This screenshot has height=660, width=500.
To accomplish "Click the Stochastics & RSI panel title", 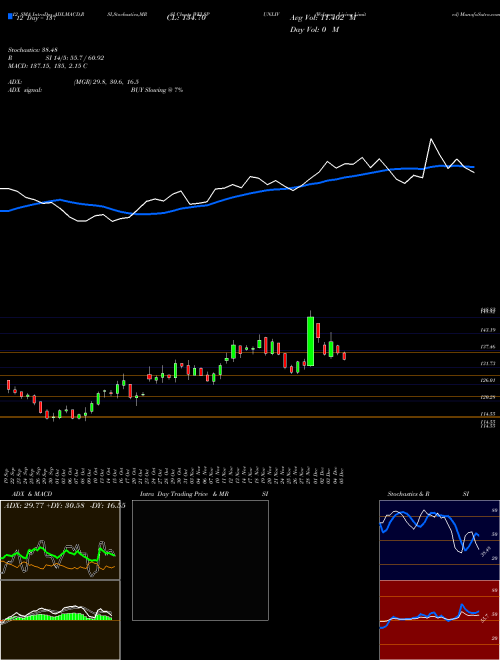I will click(428, 494).
